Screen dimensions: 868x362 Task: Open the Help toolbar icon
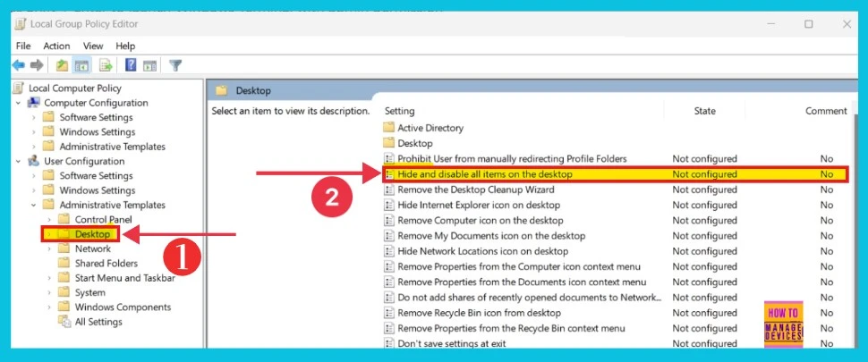pyautogui.click(x=131, y=65)
